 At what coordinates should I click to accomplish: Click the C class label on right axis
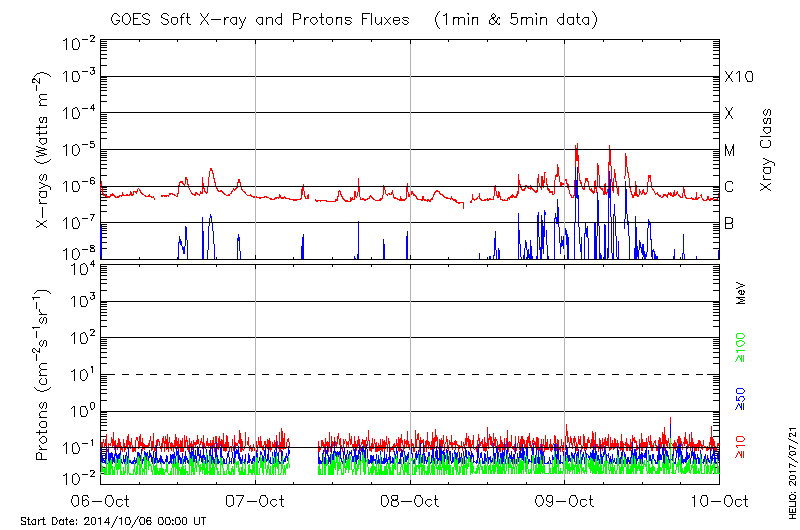click(729, 187)
